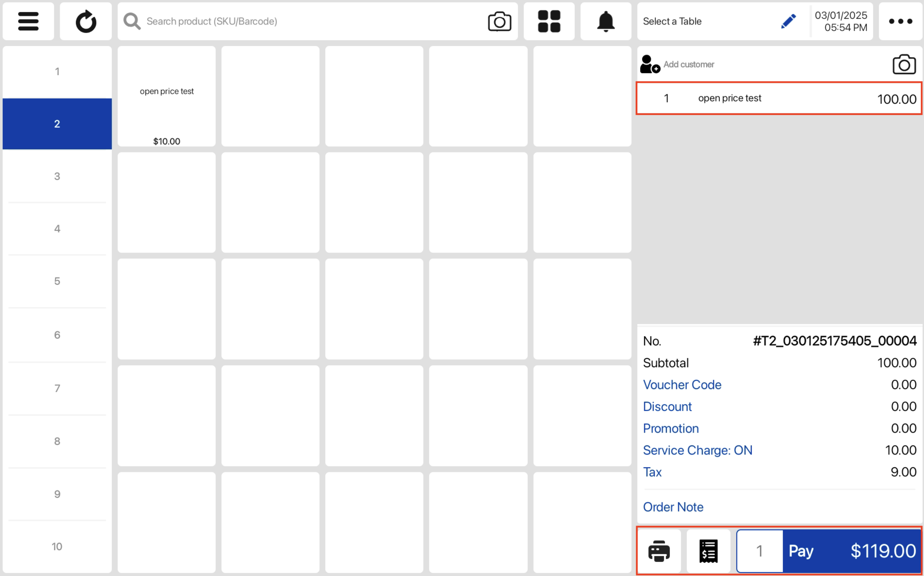Print order with printer icon

[659, 551]
